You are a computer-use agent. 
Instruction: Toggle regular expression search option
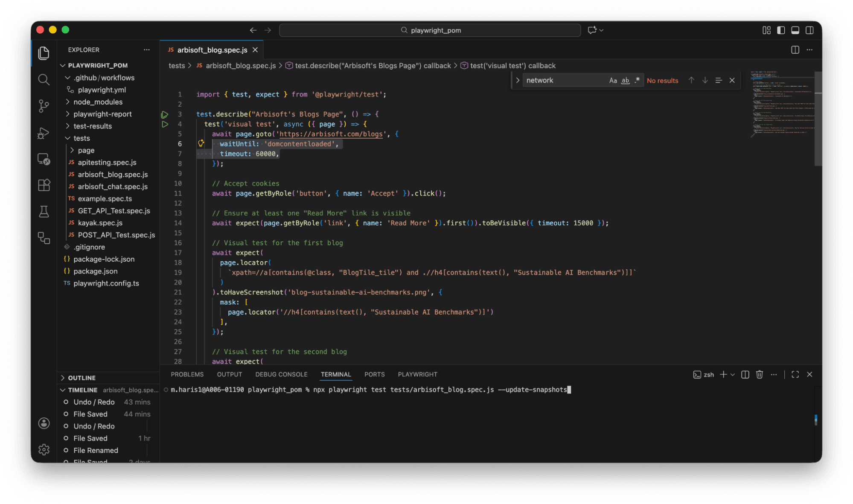pyautogui.click(x=637, y=80)
